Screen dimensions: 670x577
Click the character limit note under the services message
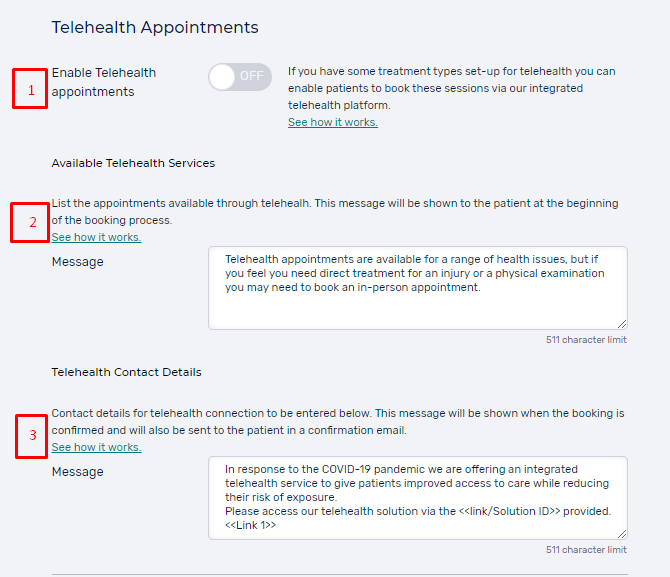586,340
